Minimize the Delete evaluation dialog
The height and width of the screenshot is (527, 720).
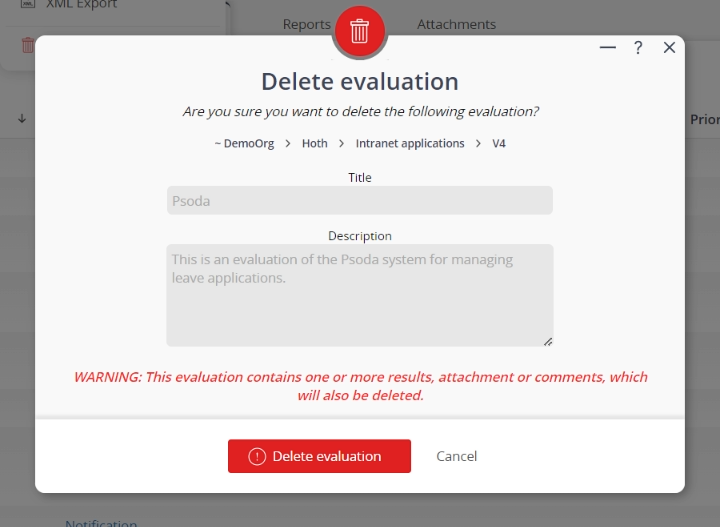(608, 47)
